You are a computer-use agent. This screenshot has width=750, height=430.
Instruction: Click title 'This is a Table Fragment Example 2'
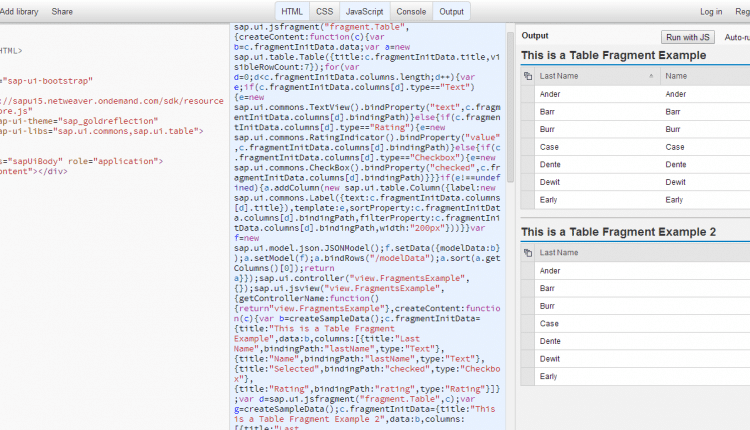coord(618,232)
